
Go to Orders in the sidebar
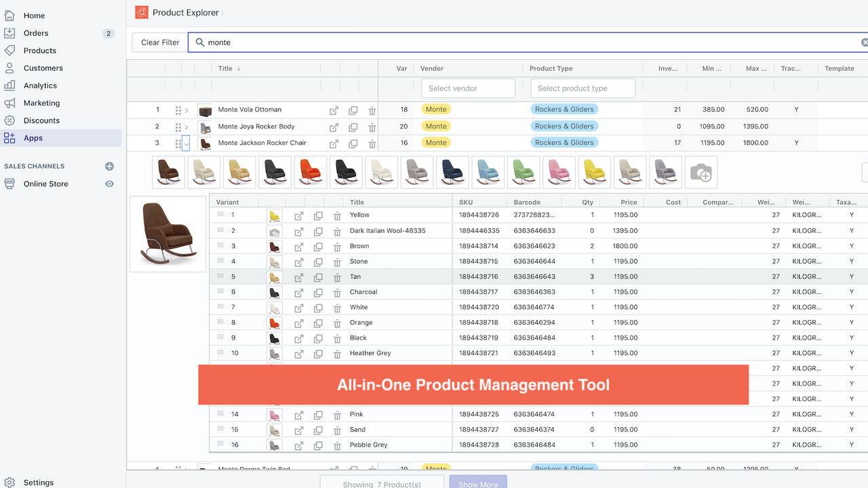tap(36, 33)
